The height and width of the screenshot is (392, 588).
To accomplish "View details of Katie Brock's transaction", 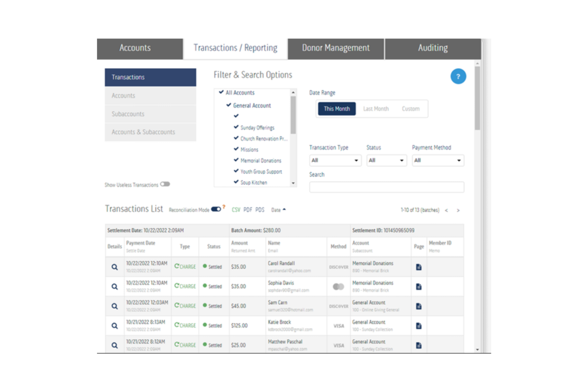I will (114, 325).
